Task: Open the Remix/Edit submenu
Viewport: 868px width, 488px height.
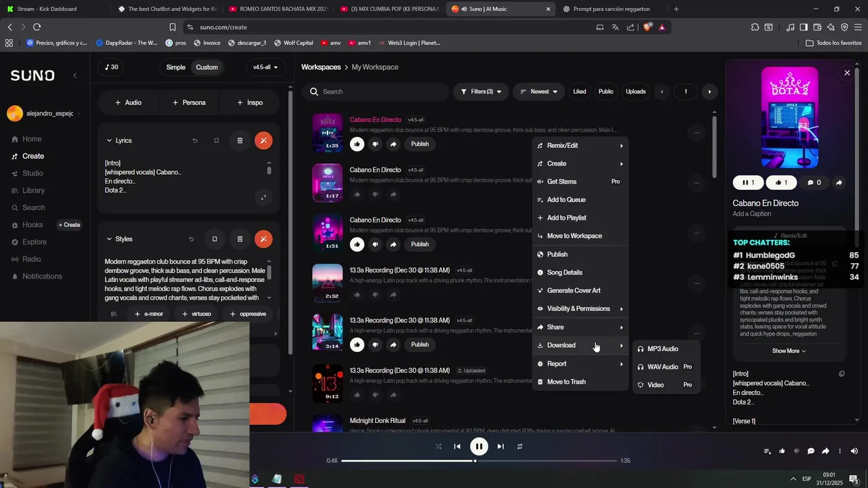Action: 580,146
